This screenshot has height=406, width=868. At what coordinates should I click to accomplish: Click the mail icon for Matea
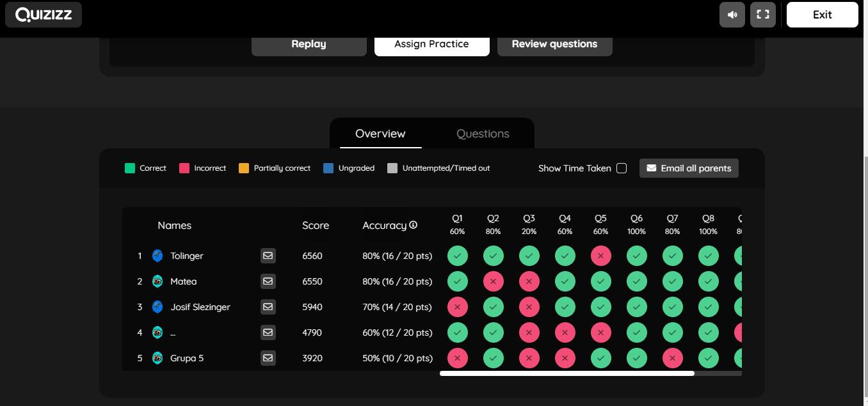coord(268,281)
